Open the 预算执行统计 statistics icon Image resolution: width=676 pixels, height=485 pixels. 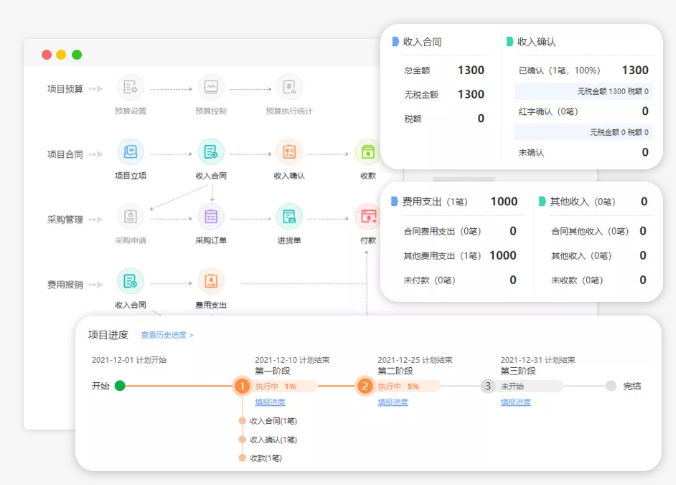[x=289, y=88]
